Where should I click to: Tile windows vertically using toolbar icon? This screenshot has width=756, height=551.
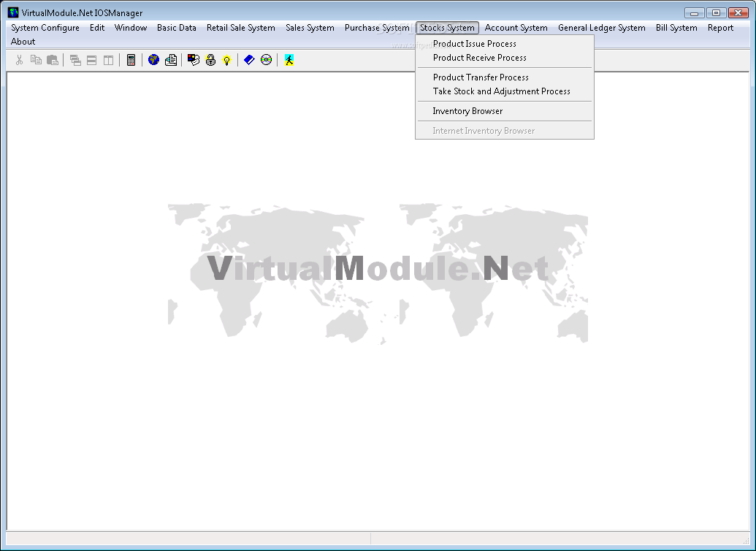coord(109,60)
